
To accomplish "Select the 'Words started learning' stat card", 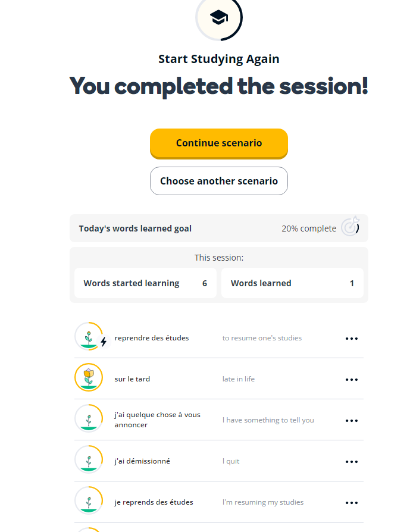I will [145, 283].
